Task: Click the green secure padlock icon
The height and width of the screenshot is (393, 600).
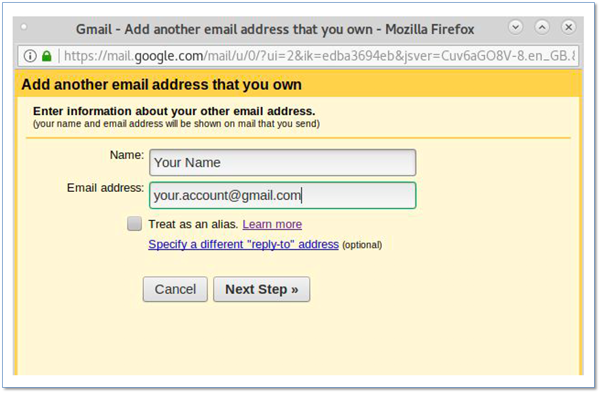Action: point(47,56)
